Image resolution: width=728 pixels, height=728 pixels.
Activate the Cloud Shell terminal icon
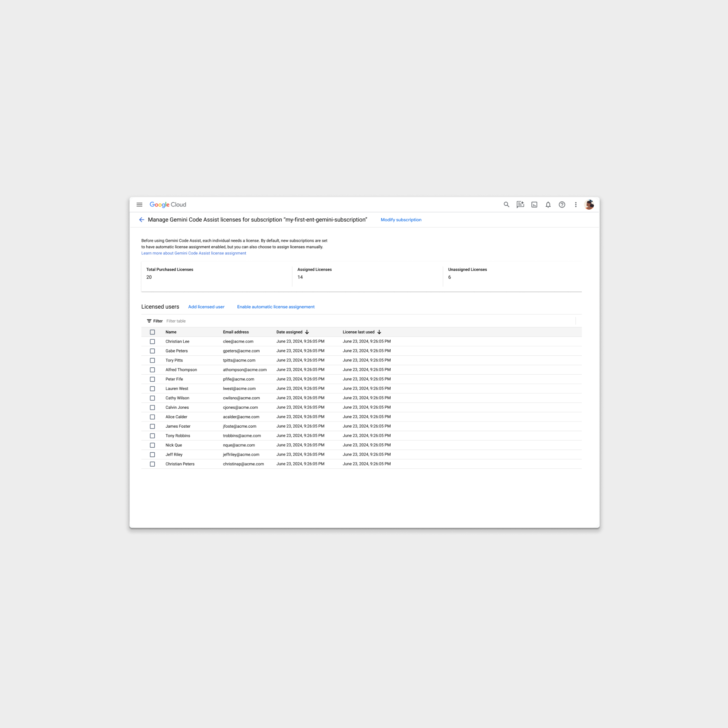(534, 205)
